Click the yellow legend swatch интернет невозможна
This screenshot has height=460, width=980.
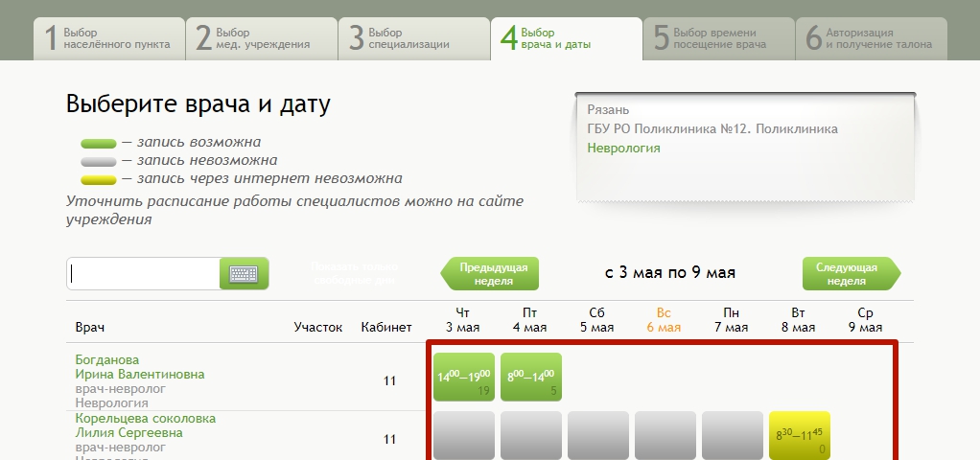pyautogui.click(x=99, y=180)
